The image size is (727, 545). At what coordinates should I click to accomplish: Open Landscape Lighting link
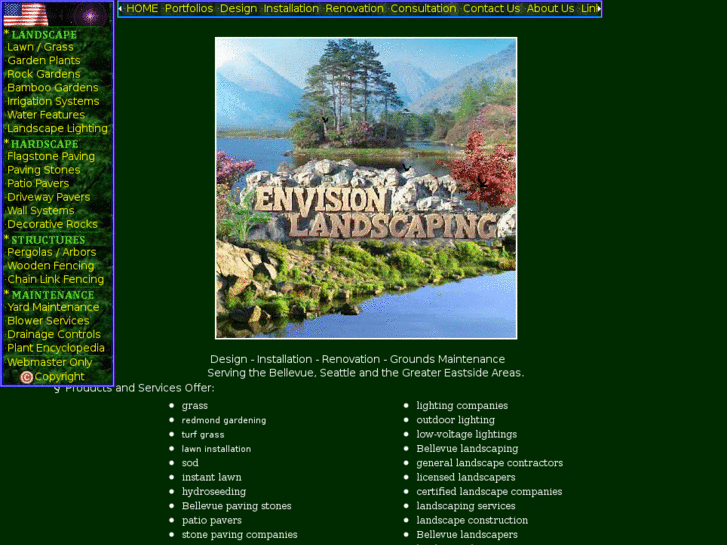click(57, 128)
